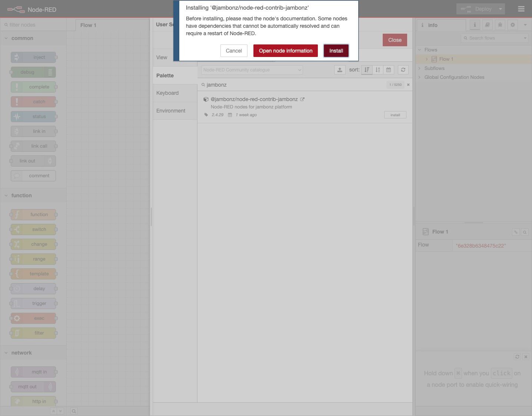The width and height of the screenshot is (532, 416).
Task: Upload a module tgz file icon
Action: (x=340, y=70)
